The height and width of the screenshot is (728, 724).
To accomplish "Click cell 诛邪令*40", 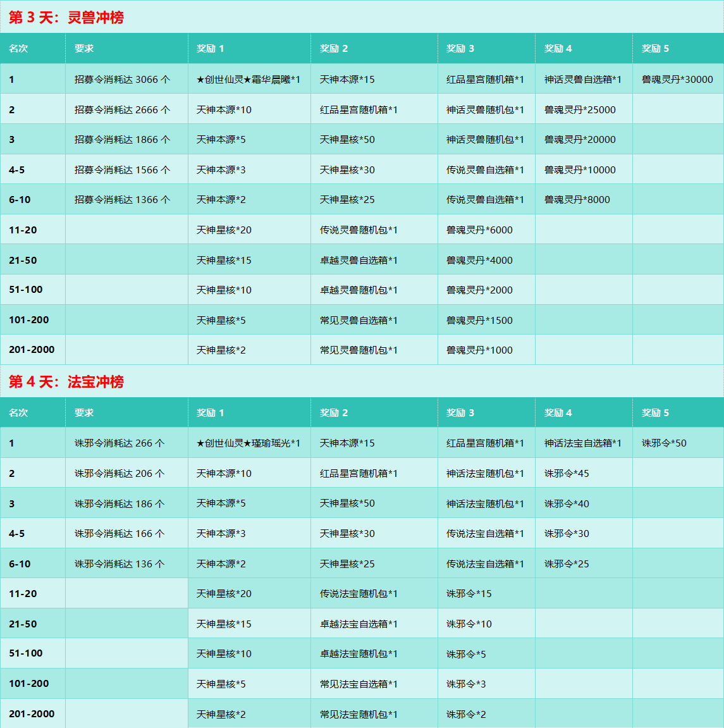I will [x=567, y=503].
